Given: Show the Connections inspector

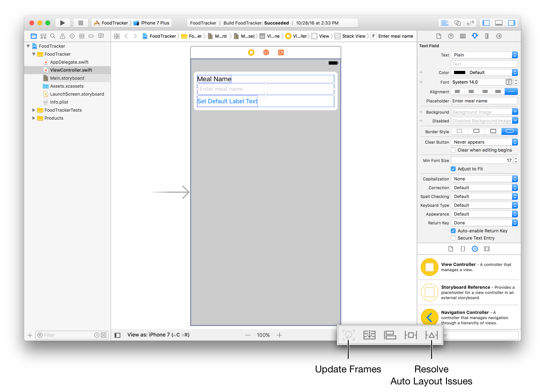Looking at the screenshot, I should coord(499,36).
